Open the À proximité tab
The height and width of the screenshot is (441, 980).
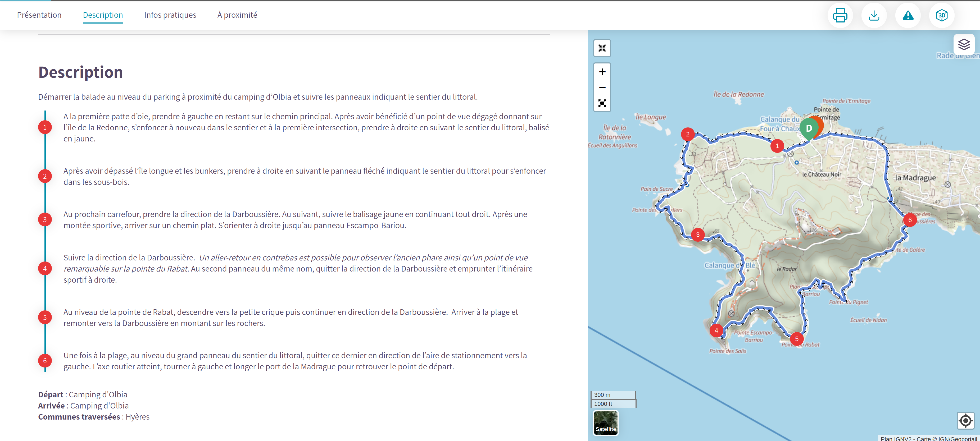tap(237, 15)
